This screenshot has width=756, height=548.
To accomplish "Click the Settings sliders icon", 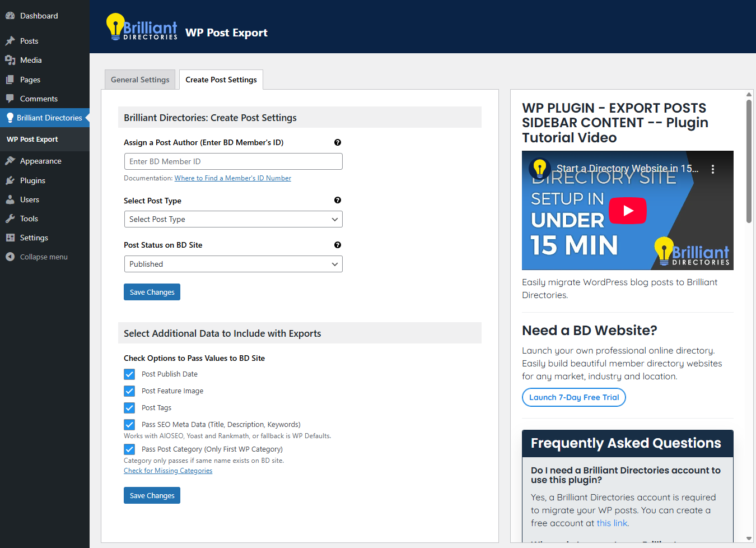I will coord(10,238).
